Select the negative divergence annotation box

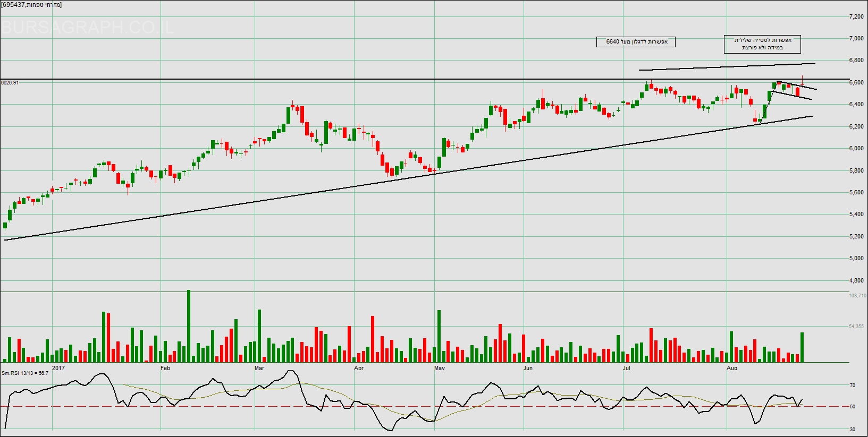[x=762, y=44]
